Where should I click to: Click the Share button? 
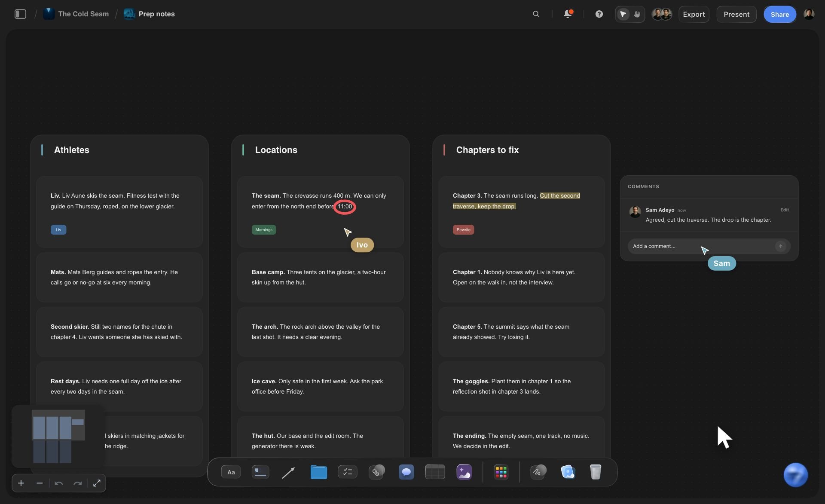point(779,14)
